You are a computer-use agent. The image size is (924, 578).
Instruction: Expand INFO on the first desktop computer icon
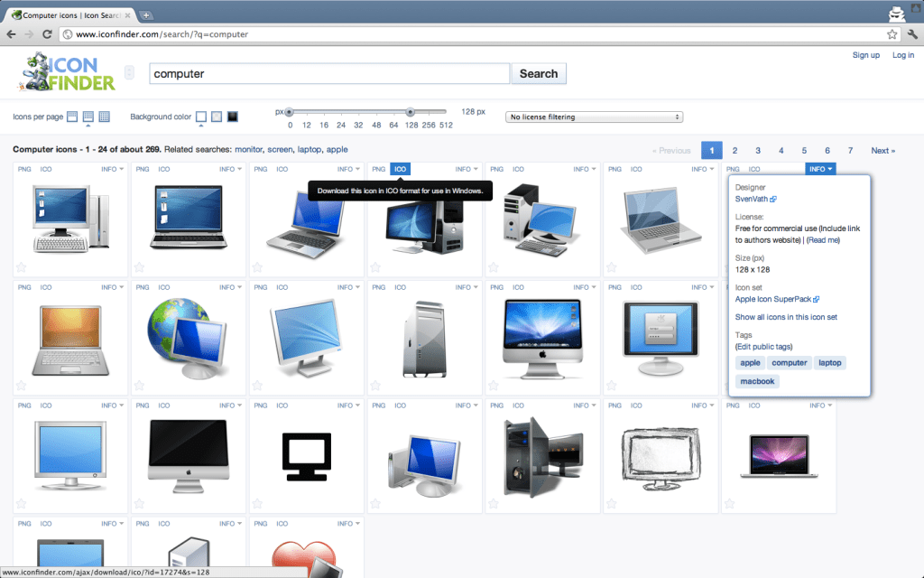(x=112, y=169)
